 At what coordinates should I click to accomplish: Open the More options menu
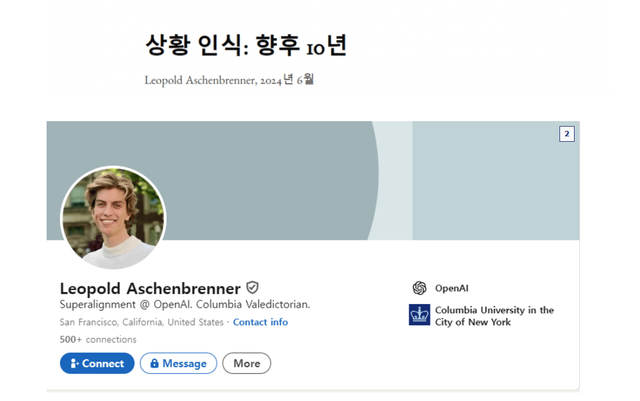pyautogui.click(x=246, y=364)
